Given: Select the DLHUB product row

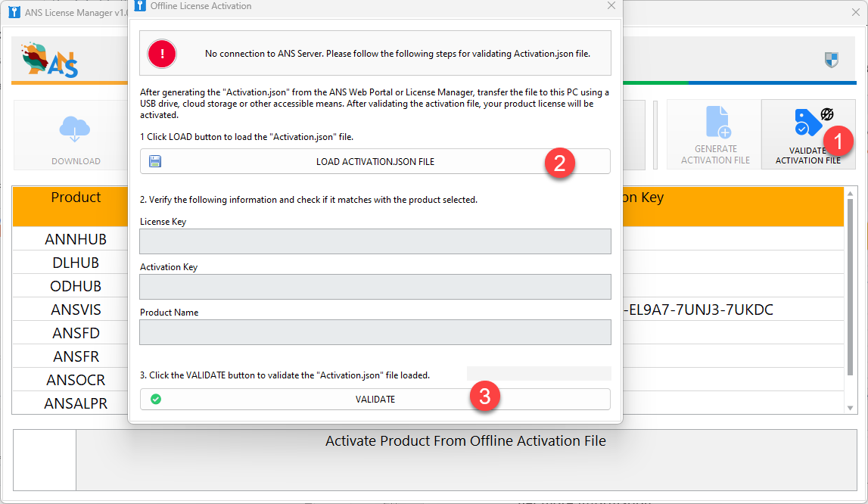Looking at the screenshot, I should point(76,263).
